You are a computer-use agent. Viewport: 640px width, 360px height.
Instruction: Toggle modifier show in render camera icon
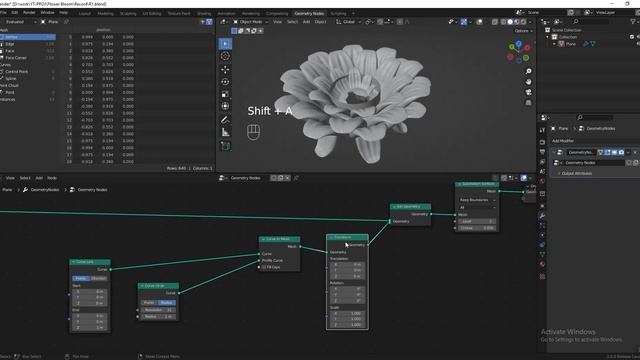click(621, 152)
